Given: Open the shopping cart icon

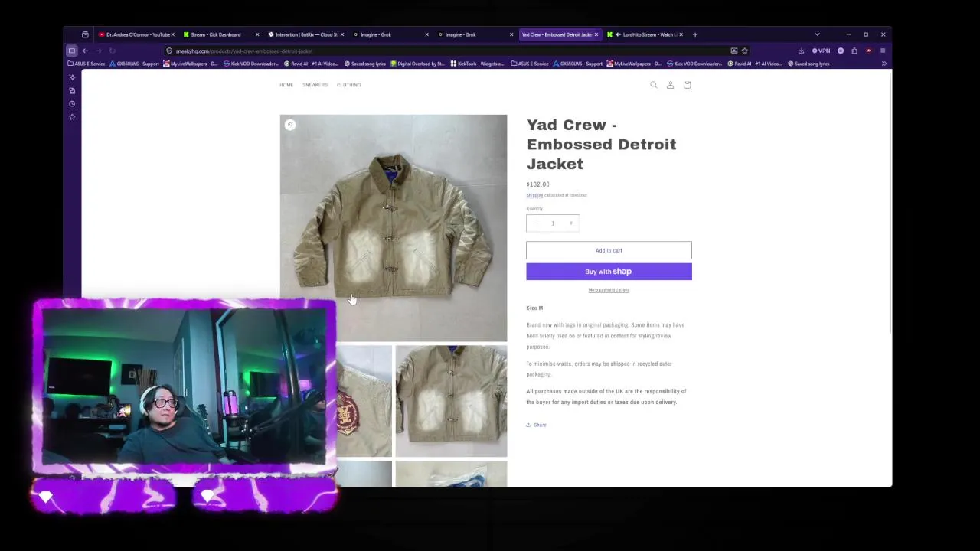Looking at the screenshot, I should click(687, 85).
